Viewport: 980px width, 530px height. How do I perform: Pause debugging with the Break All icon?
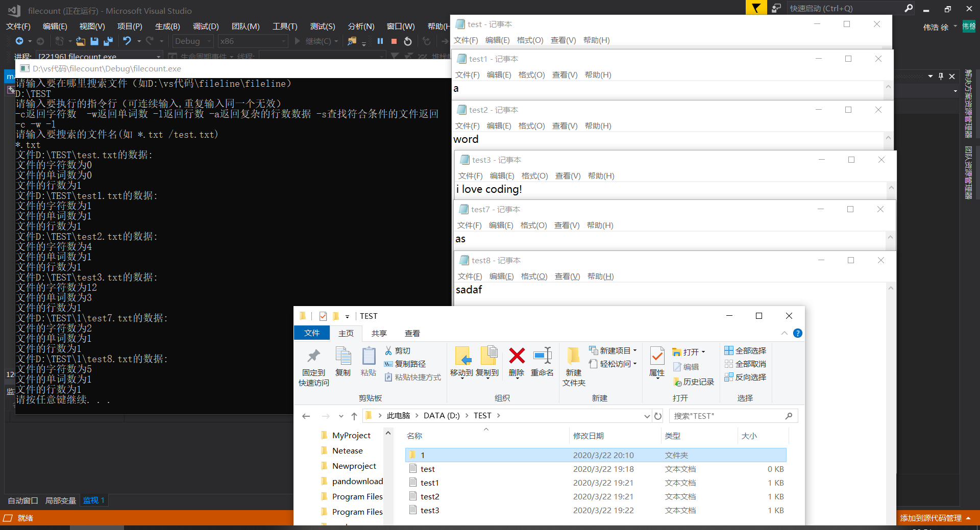coord(380,41)
